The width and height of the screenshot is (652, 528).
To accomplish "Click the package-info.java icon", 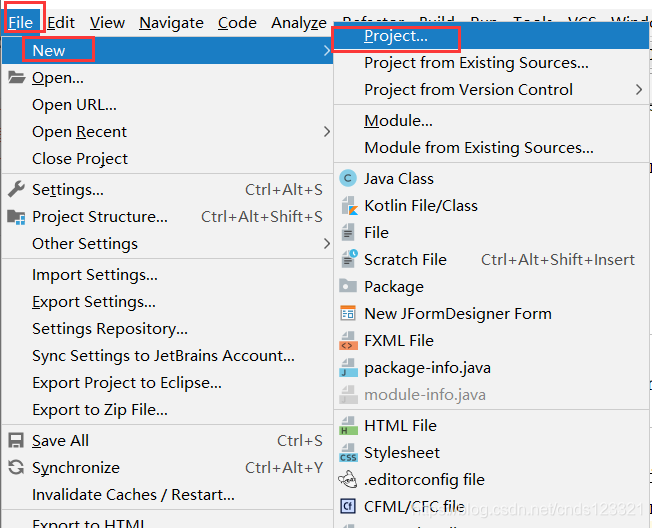I will (x=348, y=368).
